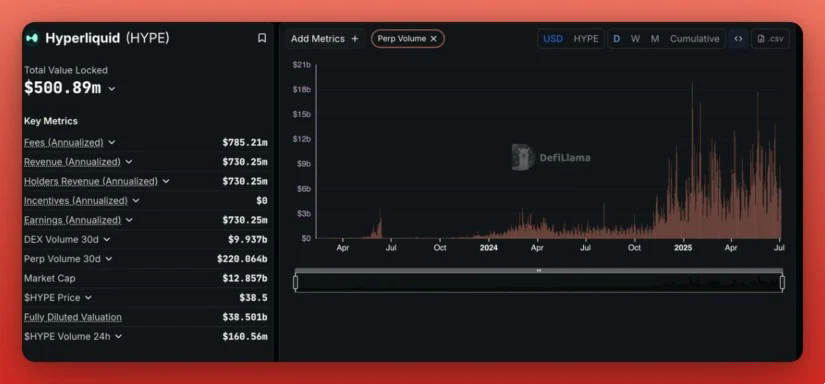Switch chart denomination to HYPE
The width and height of the screenshot is (825, 384).
[x=586, y=38]
